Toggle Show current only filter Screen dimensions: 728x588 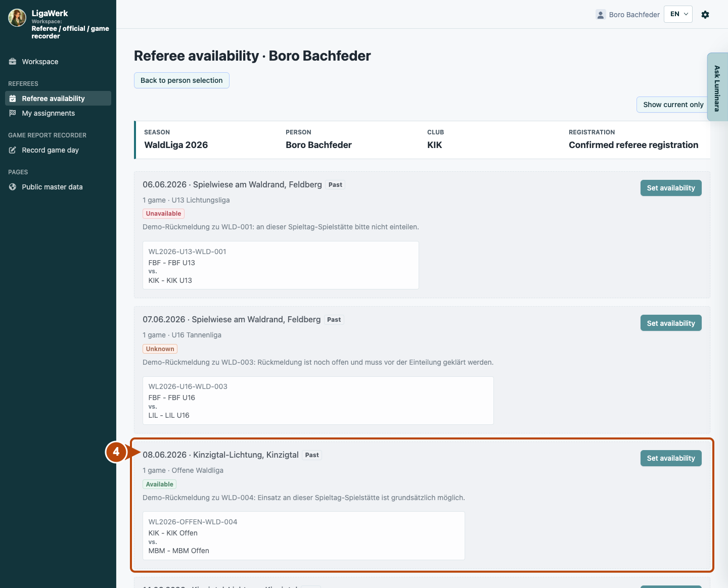click(673, 105)
